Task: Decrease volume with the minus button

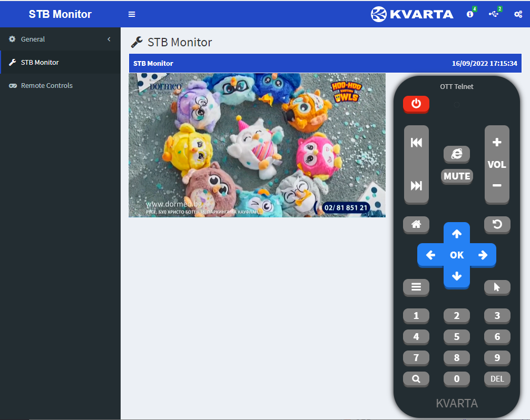Action: click(x=497, y=185)
